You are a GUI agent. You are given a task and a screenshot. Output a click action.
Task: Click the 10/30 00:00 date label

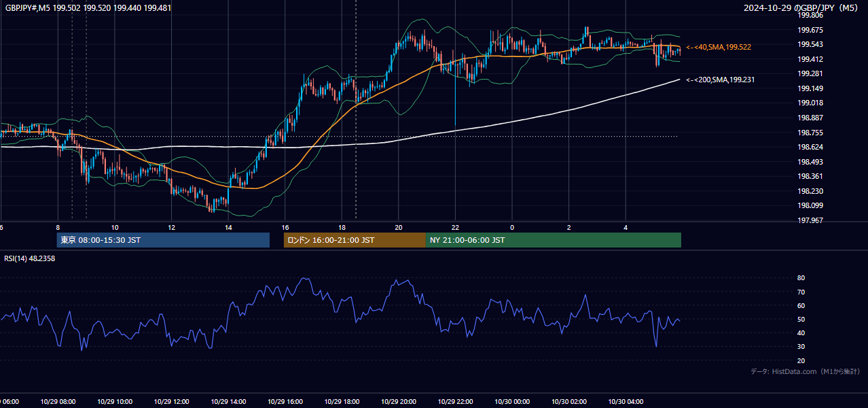click(512, 401)
